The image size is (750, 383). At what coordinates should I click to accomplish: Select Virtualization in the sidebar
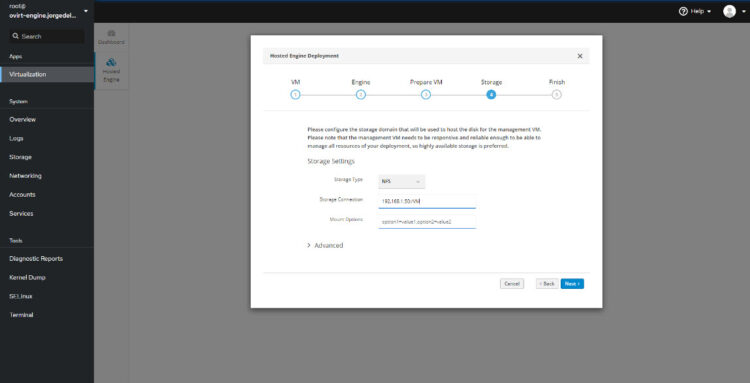click(47, 74)
